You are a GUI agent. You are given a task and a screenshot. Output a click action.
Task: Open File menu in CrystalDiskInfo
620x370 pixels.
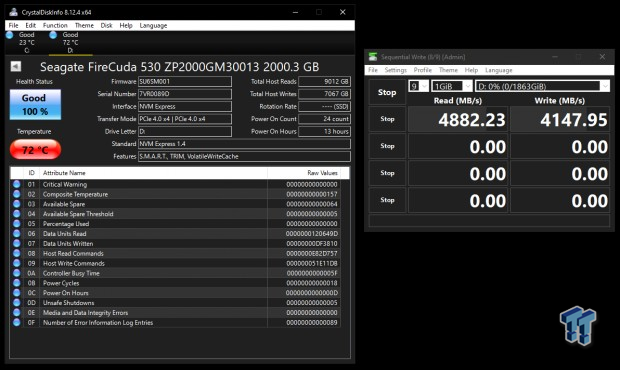[13, 25]
